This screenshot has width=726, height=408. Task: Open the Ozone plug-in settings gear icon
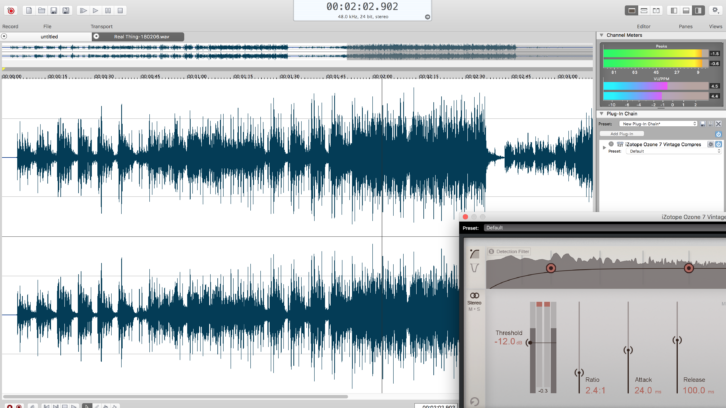coord(711,144)
